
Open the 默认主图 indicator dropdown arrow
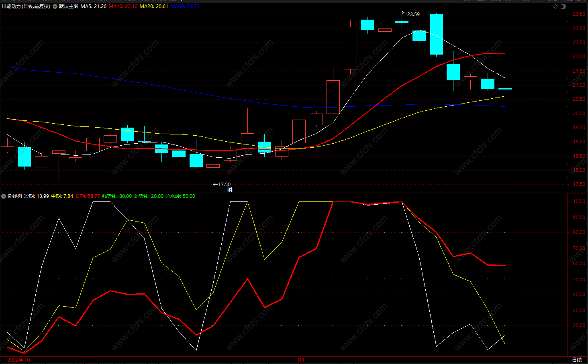tap(55, 6)
